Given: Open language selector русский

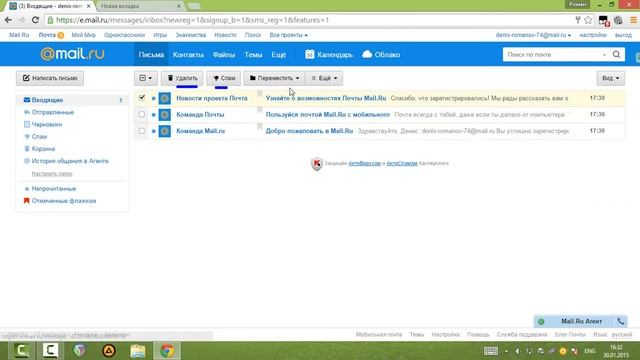Looking at the screenshot, I should [622, 334].
